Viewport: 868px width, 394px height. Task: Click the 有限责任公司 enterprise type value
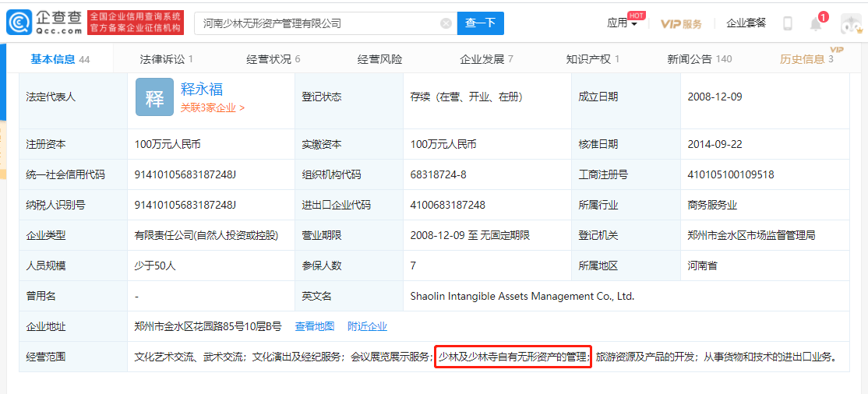[206, 236]
